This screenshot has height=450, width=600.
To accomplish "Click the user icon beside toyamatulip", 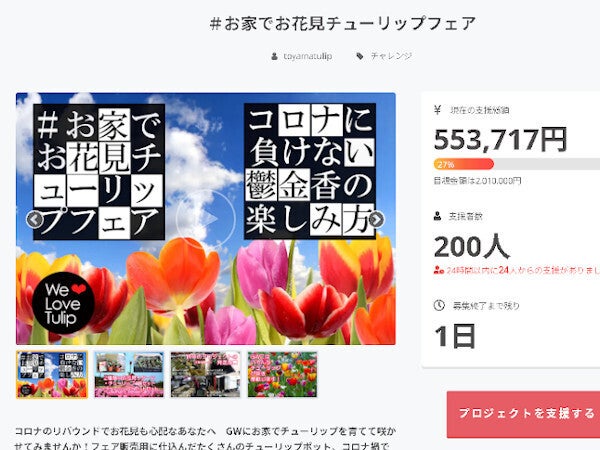I will 274,56.
